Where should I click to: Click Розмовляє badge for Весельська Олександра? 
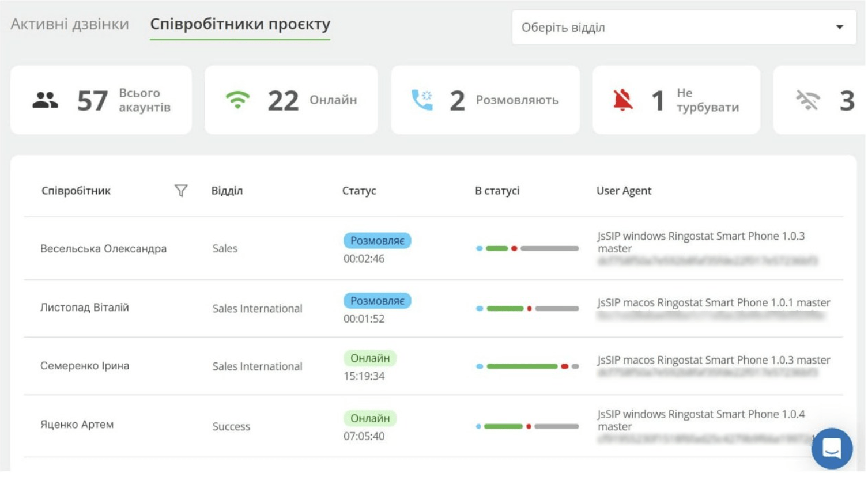[x=378, y=241]
